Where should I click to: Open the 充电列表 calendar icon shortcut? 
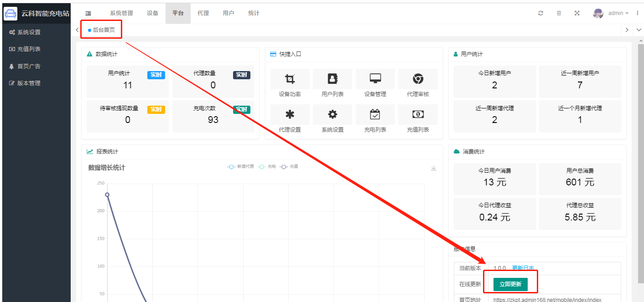tap(375, 114)
